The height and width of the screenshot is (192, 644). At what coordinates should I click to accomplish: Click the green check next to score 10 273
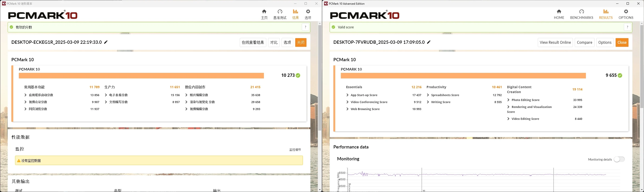(x=298, y=75)
